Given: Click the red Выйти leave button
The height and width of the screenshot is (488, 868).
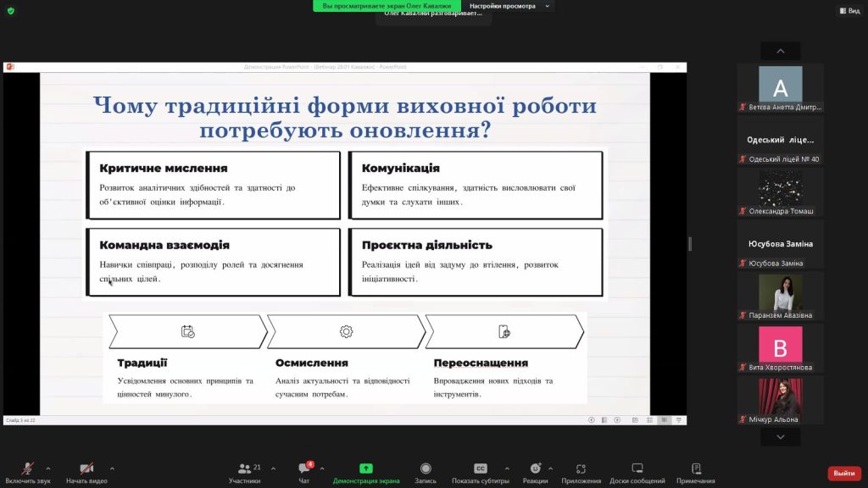Looking at the screenshot, I should coord(843,473).
